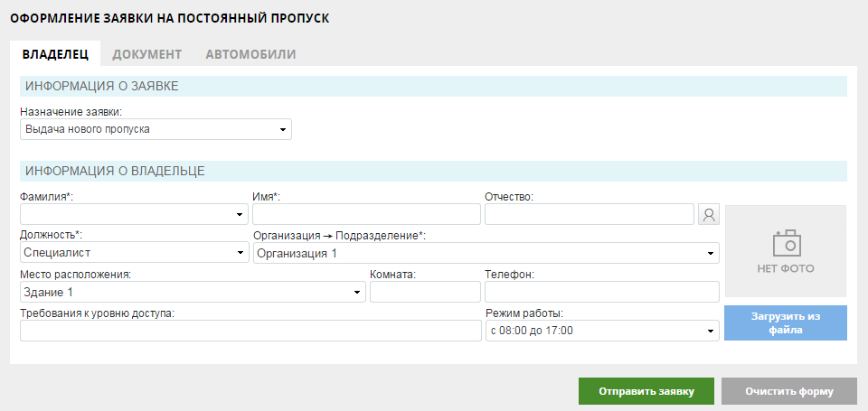Click the person icon beside Отчество field
Viewport: 868px width, 411px height.
pos(709,214)
